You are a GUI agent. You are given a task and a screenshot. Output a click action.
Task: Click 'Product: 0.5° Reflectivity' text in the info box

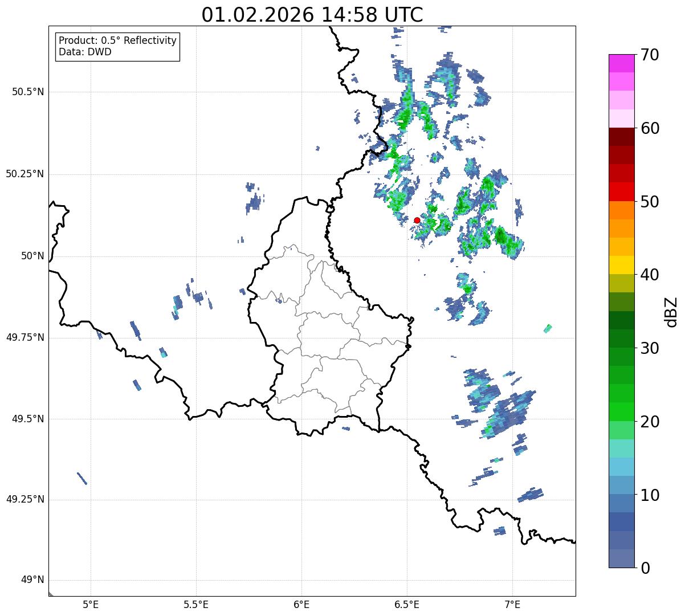(x=117, y=41)
